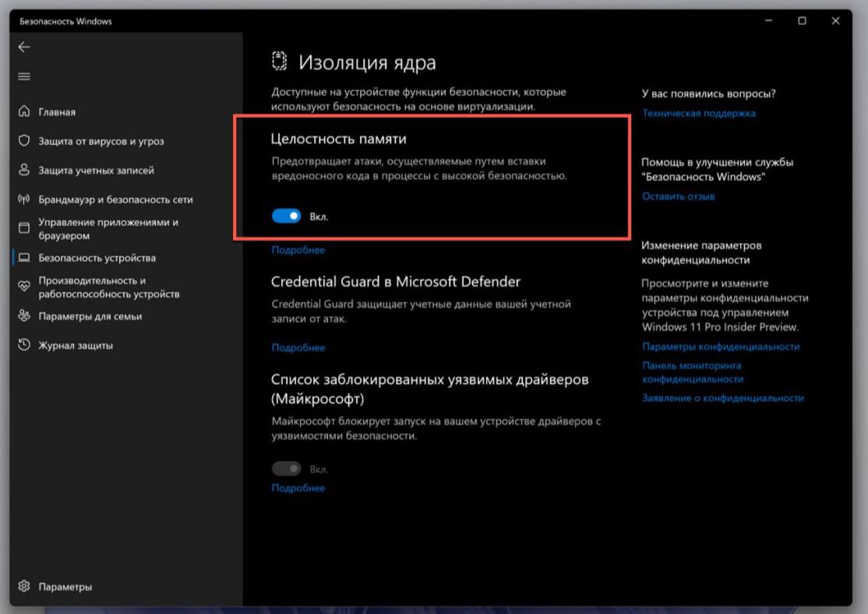Click the heart icon for device performance
Screen dimensions: 868x614
[24, 287]
